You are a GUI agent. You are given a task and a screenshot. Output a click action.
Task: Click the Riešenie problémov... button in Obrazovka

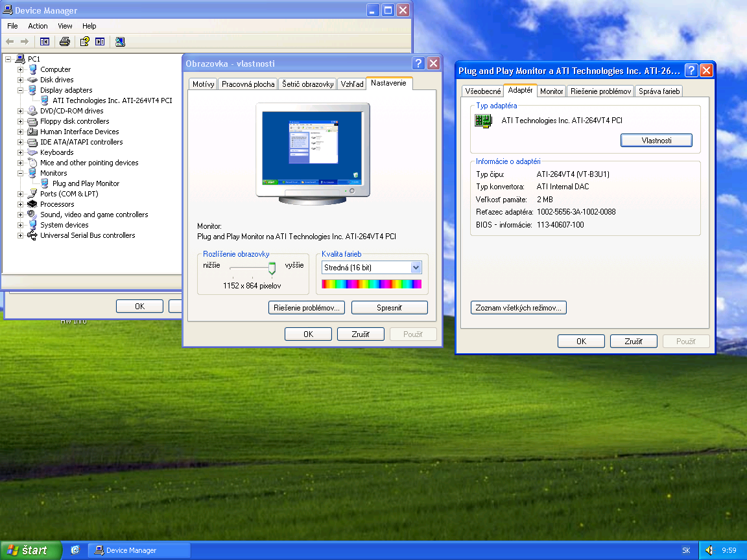[x=306, y=308]
